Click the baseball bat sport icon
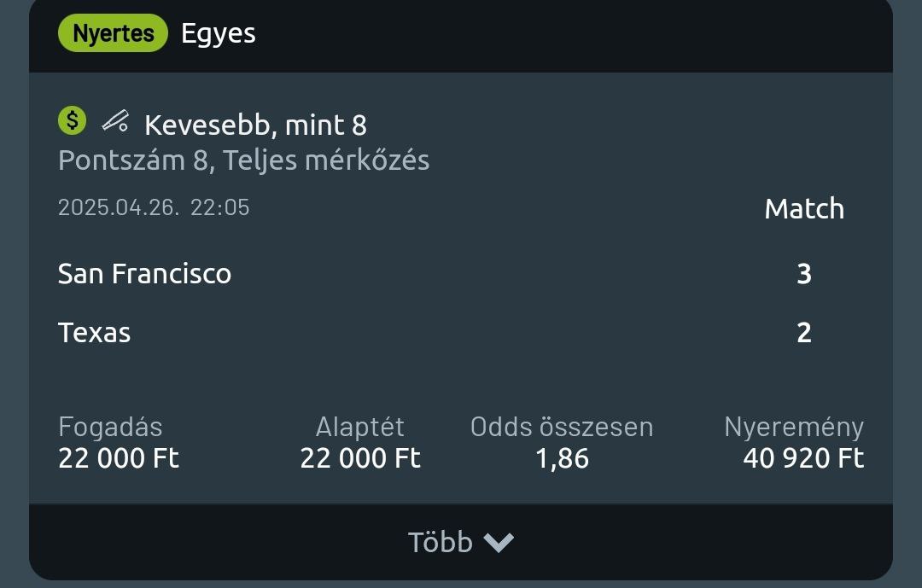 [115, 122]
